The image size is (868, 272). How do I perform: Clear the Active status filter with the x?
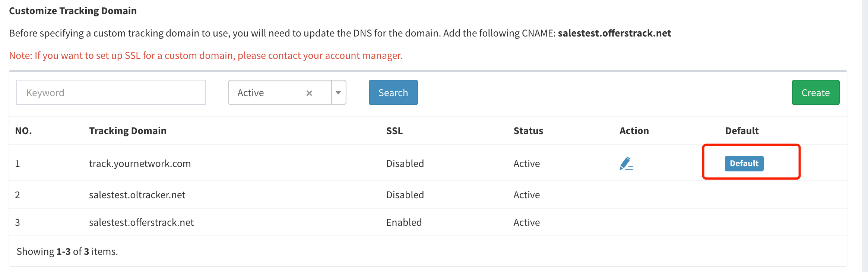point(309,93)
